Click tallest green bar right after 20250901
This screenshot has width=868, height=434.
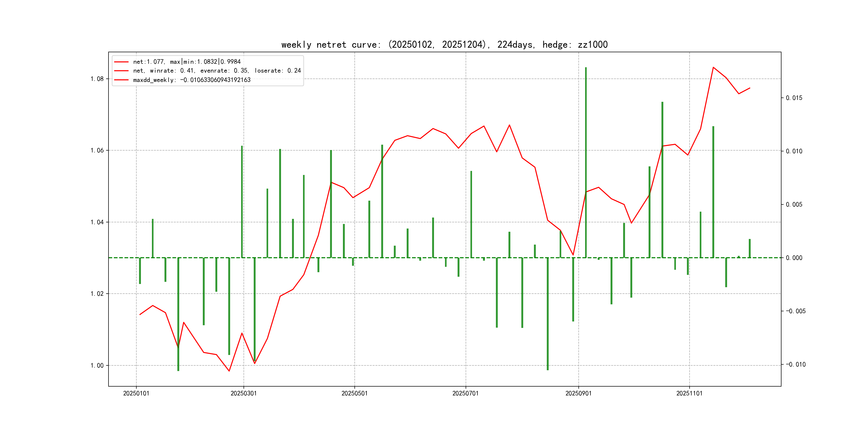(x=586, y=162)
